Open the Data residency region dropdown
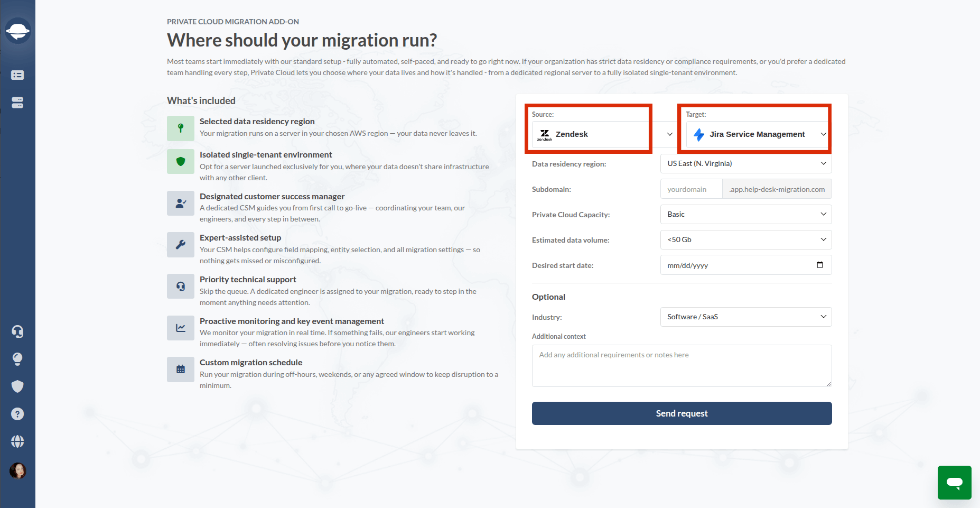Image resolution: width=980 pixels, height=508 pixels. (x=746, y=163)
